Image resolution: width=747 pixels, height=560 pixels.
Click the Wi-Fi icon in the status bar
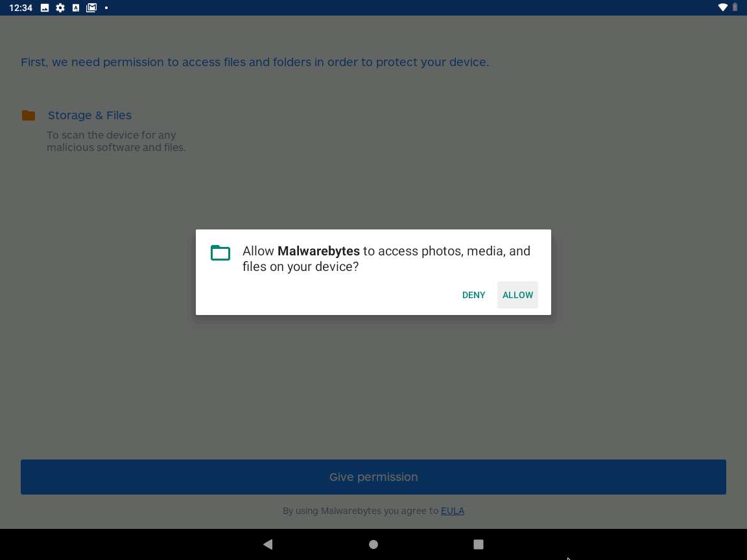click(722, 8)
